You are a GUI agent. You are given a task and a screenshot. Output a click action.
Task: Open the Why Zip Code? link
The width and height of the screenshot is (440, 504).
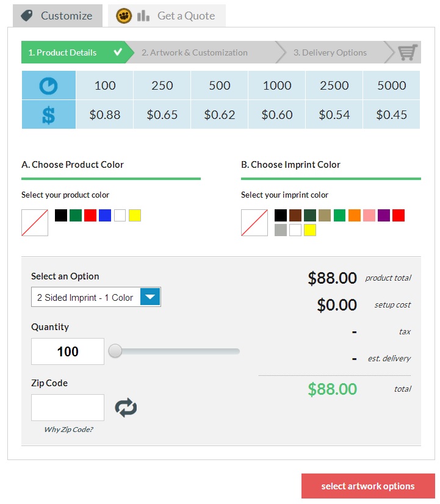(68, 430)
